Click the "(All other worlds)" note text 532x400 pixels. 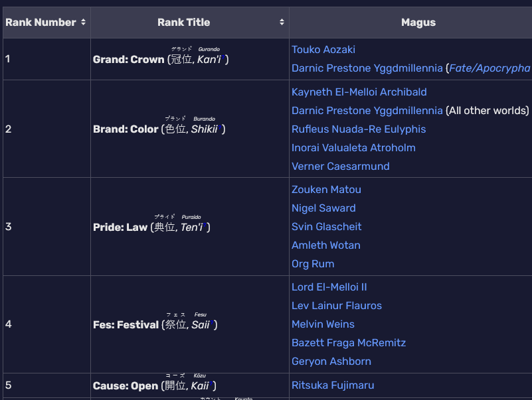coord(488,111)
